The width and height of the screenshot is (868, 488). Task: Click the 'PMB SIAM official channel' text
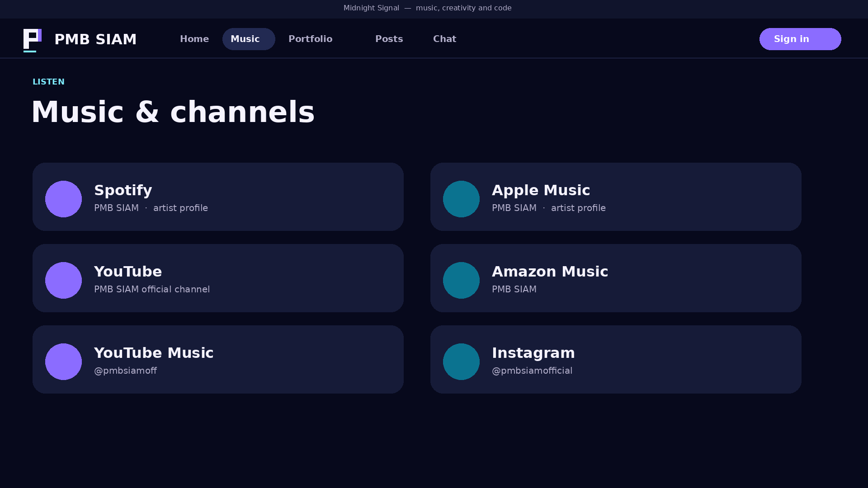click(x=152, y=289)
